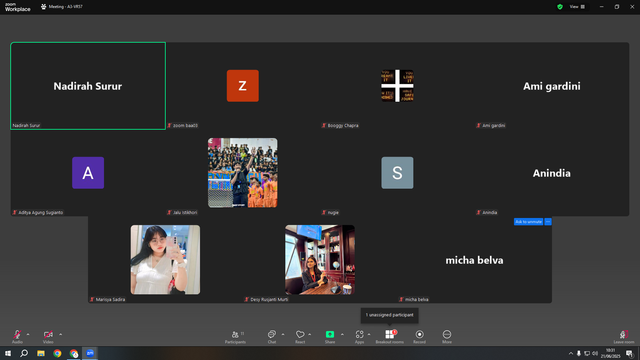The width and height of the screenshot is (640, 360).
Task: Open the View layout menu
Action: coord(577,7)
